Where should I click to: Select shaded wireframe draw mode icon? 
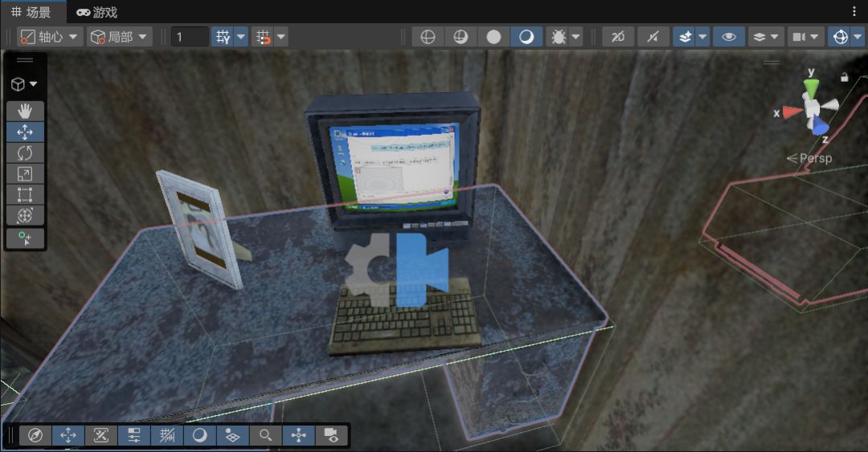click(x=461, y=37)
